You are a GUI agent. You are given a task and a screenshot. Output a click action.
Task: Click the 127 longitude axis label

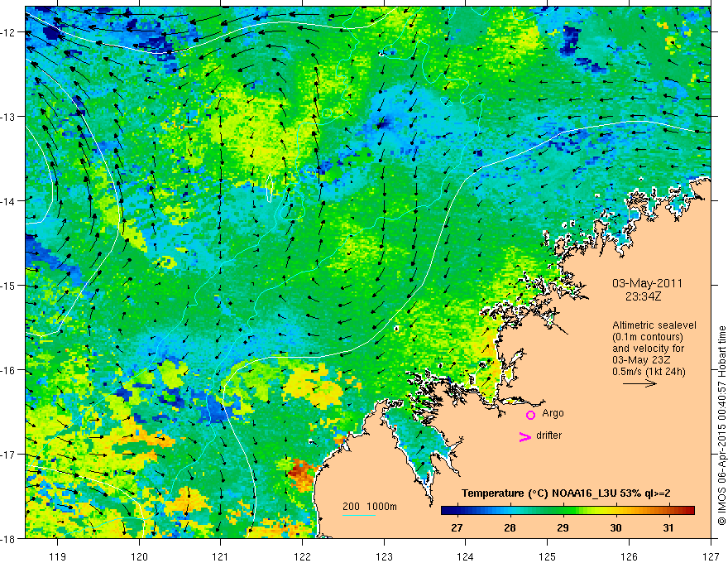point(711,556)
